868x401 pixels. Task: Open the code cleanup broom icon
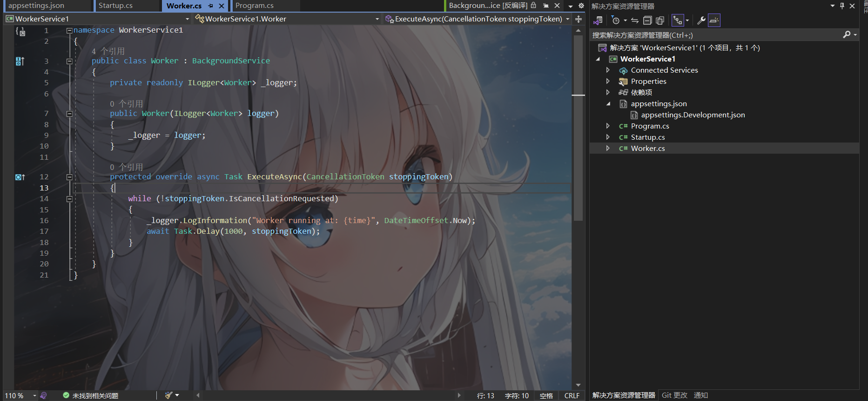pyautogui.click(x=168, y=395)
